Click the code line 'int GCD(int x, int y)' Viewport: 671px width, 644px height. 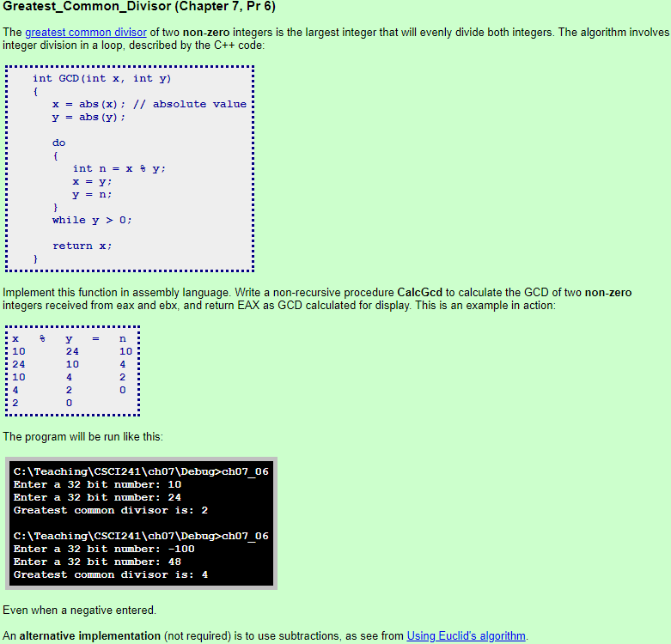pos(102,79)
